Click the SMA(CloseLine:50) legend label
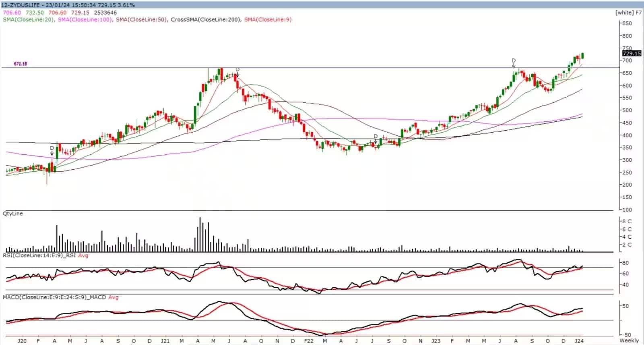The image size is (644, 345). [141, 19]
